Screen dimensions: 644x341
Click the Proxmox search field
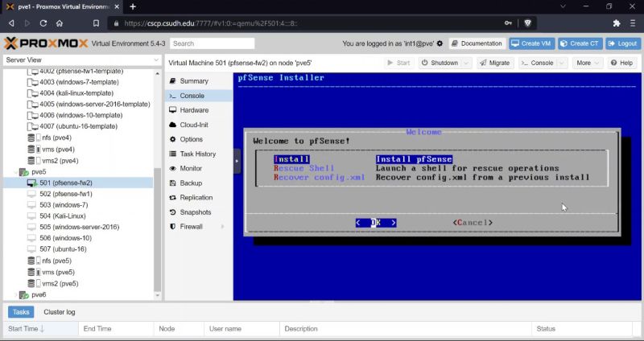click(x=213, y=43)
